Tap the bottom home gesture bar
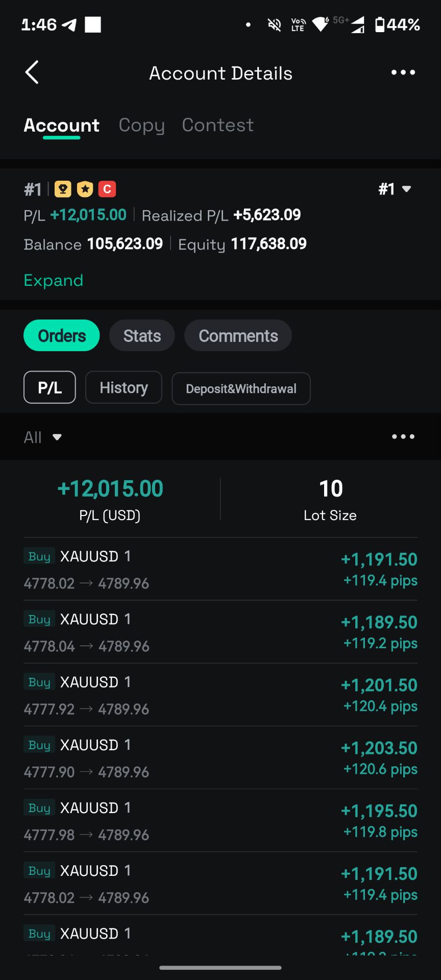This screenshot has height=980, width=441. tap(220, 967)
